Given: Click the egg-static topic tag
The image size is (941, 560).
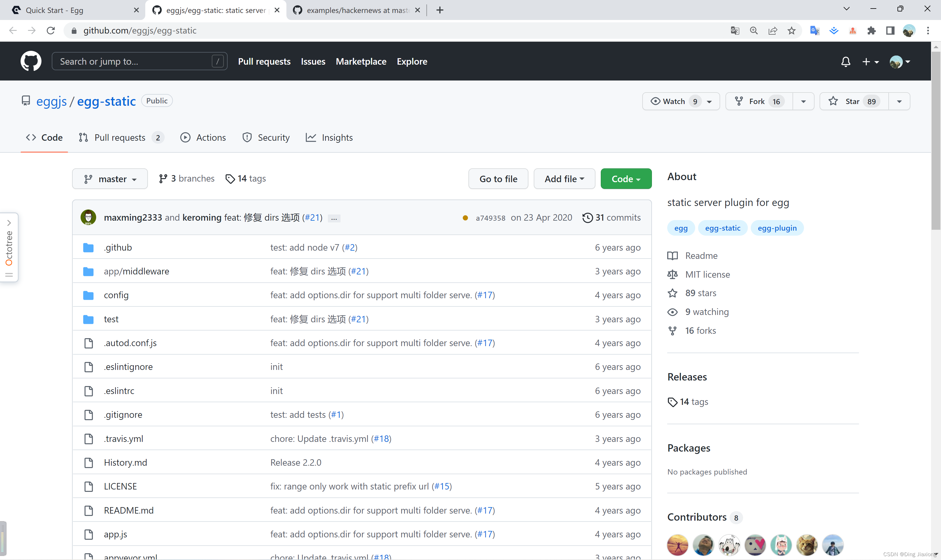Looking at the screenshot, I should (x=723, y=228).
